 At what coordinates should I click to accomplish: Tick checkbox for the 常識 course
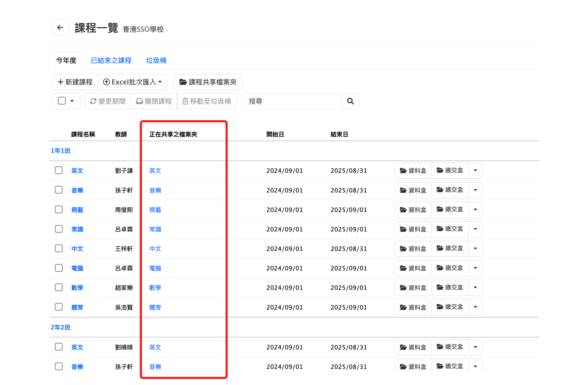tap(59, 229)
